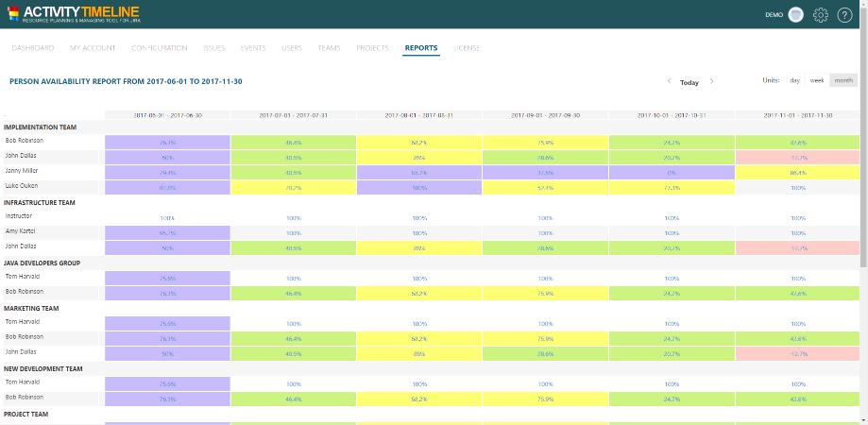Viewport: 868px width, 425px height.
Task: Open the Dashboard tab
Action: [33, 48]
